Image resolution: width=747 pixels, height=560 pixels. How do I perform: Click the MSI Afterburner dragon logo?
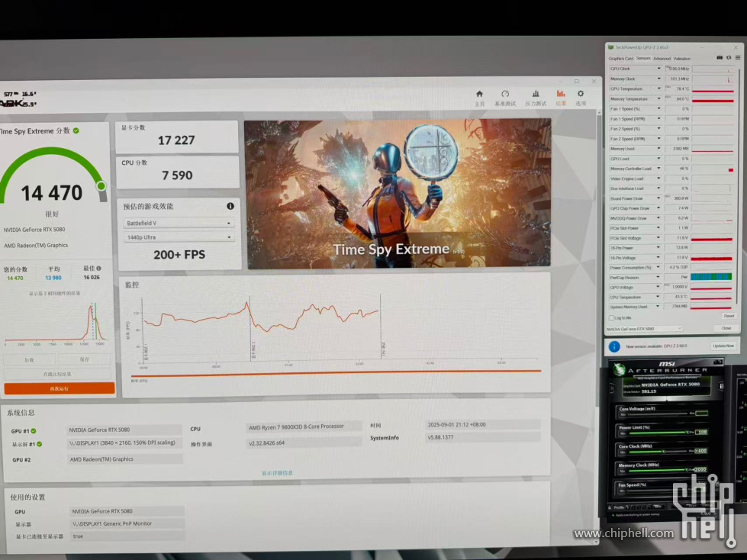tap(619, 369)
